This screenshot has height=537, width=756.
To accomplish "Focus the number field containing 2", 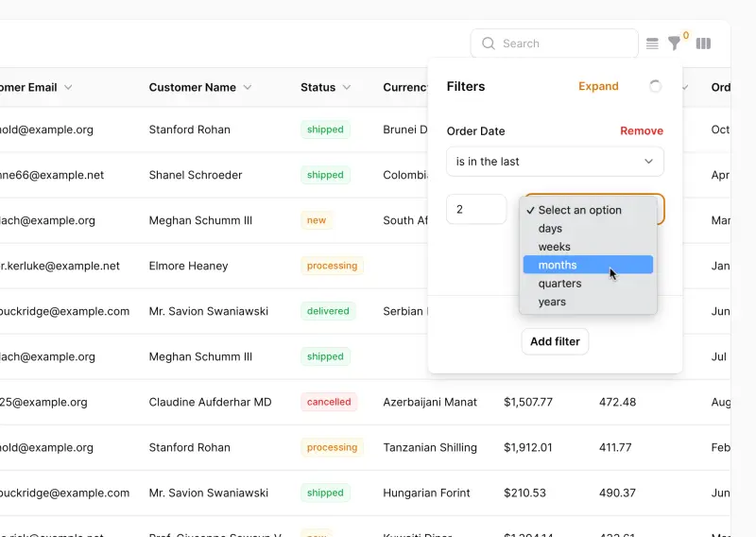I will [476, 210].
